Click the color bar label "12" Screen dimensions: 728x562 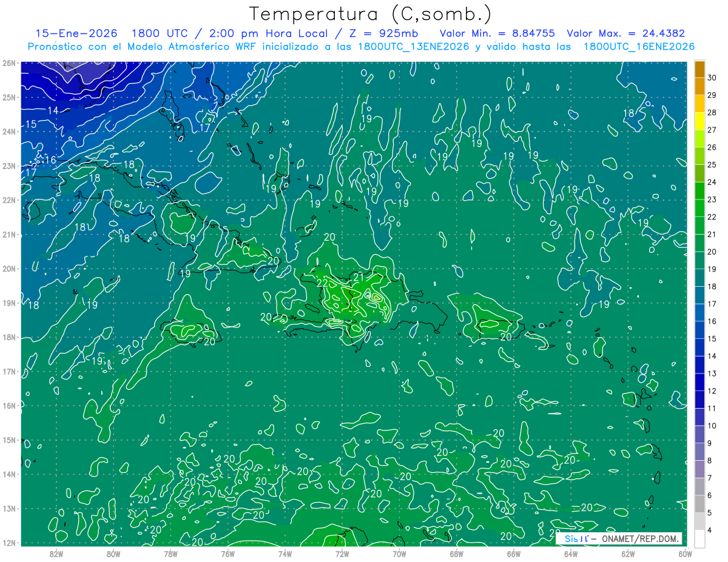click(x=712, y=391)
